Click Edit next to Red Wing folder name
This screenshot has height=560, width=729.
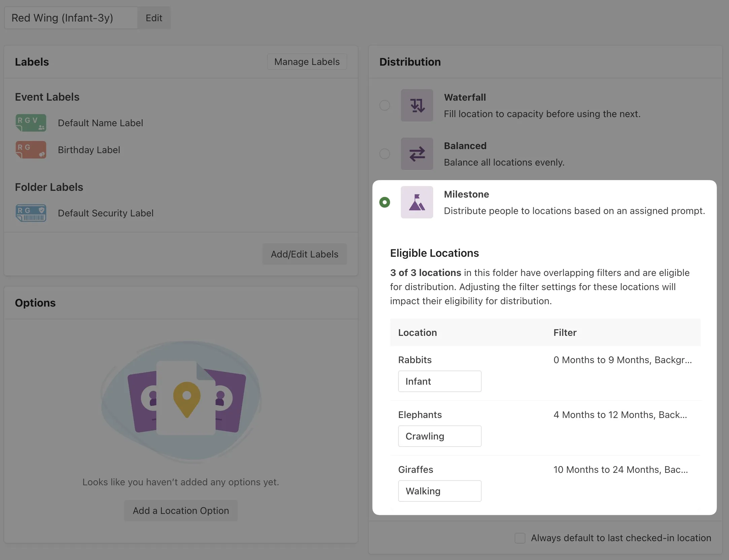tap(154, 18)
